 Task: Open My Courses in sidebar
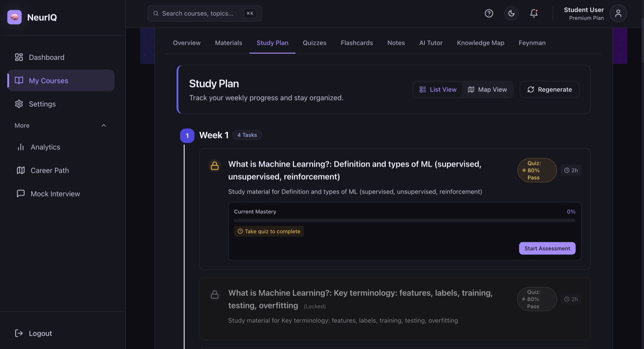coord(61,81)
